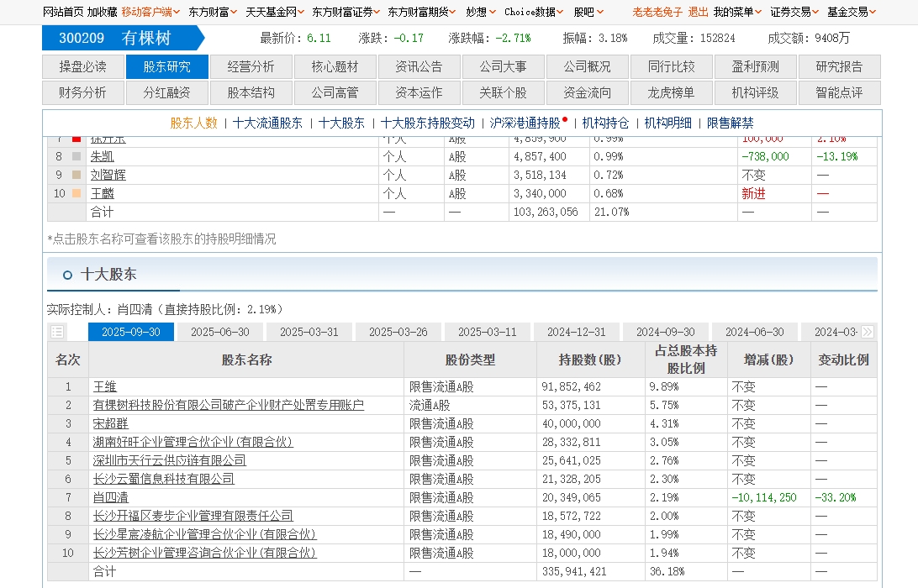Jump to 十大股东持股变动 section
The image size is (918, 588).
[427, 123]
